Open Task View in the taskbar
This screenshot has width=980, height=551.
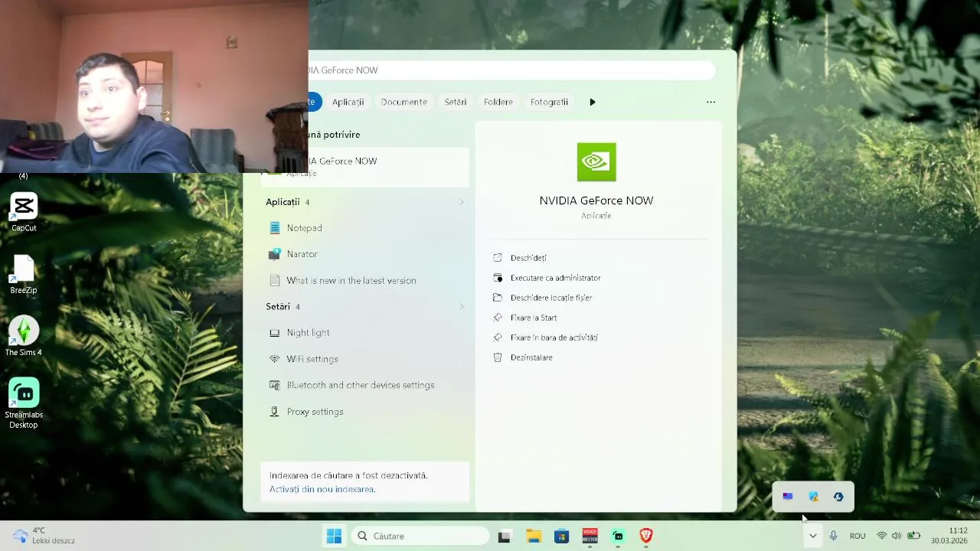tap(504, 536)
